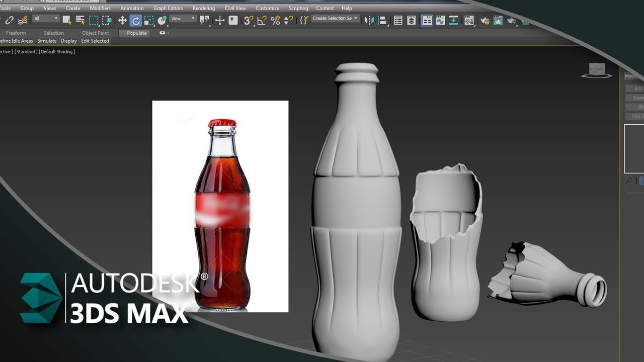This screenshot has height=362, width=644.
Task: Click Use Pivot Point Center icon
Action: click(204, 20)
